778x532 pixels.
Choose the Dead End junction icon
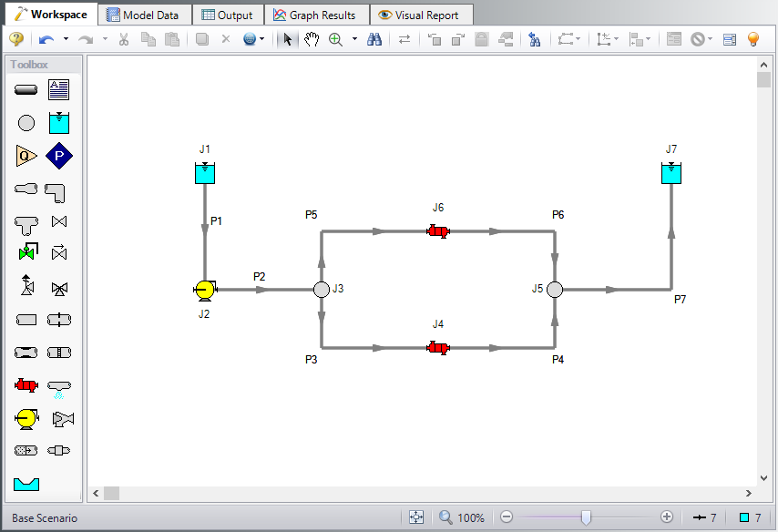[26, 320]
